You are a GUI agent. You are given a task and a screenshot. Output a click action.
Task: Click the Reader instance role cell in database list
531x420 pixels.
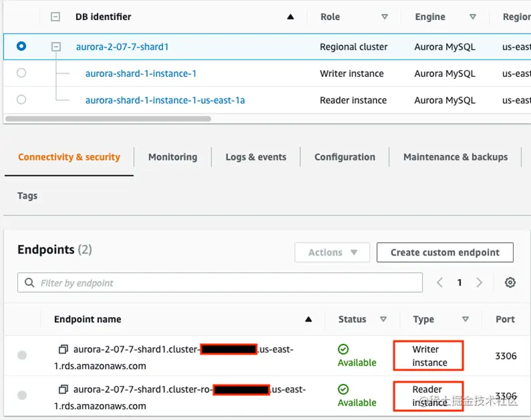[353, 100]
